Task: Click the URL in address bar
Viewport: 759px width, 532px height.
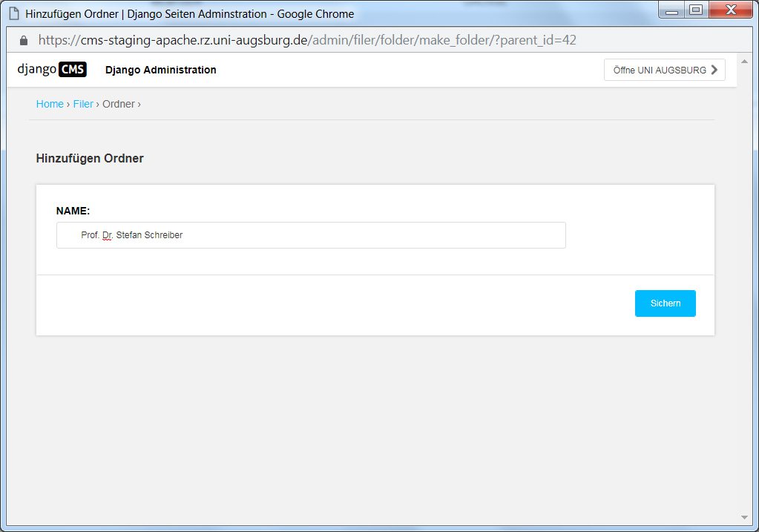Action: tap(307, 40)
